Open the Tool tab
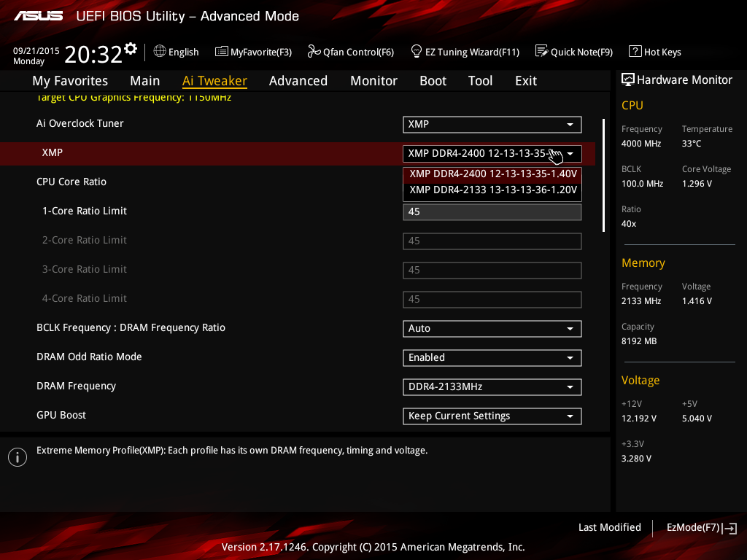The image size is (747, 560). pyautogui.click(x=480, y=81)
